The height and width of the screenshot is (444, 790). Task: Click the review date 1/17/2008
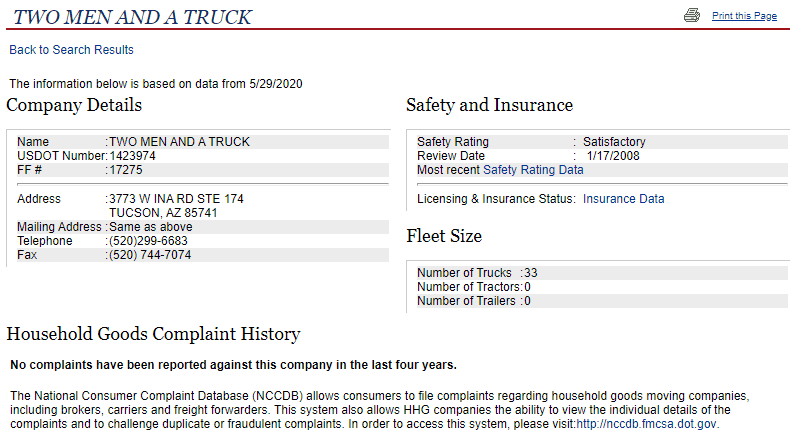[613, 156]
